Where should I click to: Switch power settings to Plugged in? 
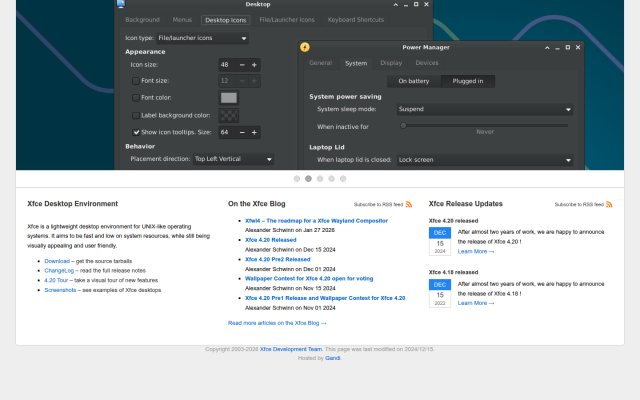[468, 81]
